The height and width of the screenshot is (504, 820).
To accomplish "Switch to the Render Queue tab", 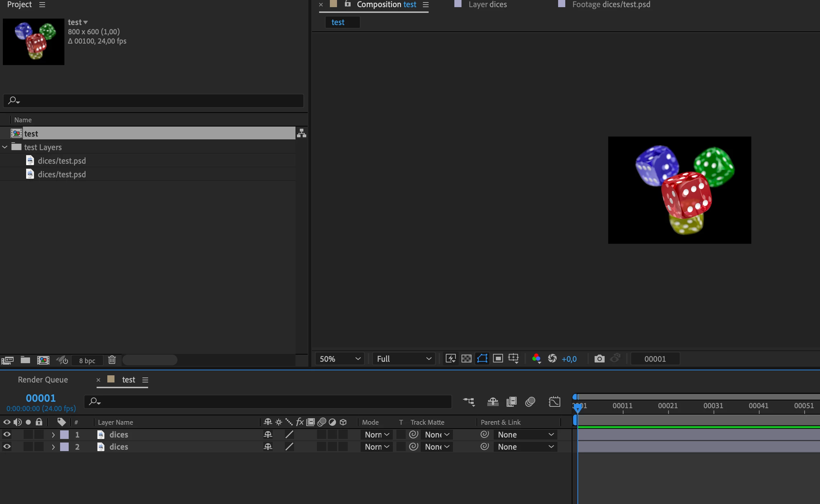I will tap(43, 380).
